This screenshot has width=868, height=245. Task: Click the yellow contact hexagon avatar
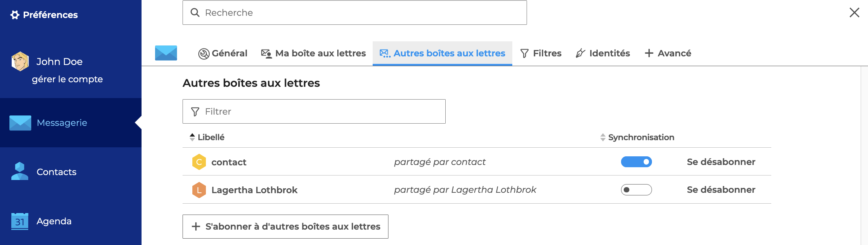[x=199, y=162]
